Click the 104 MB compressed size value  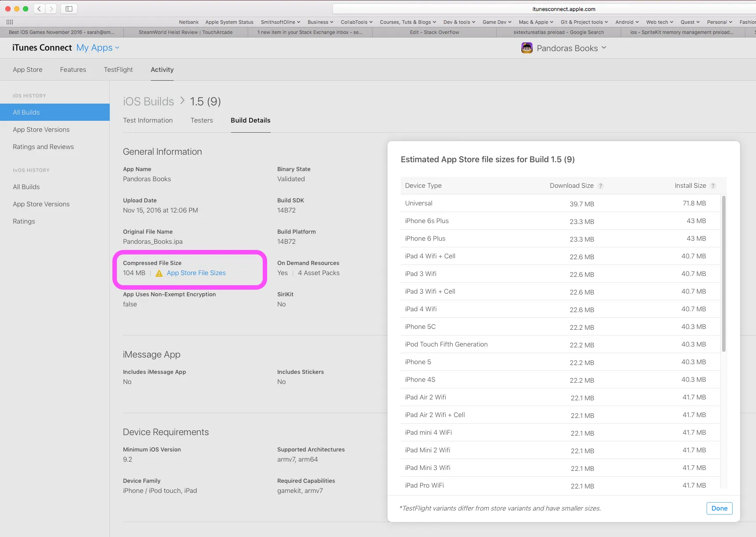pyautogui.click(x=134, y=273)
